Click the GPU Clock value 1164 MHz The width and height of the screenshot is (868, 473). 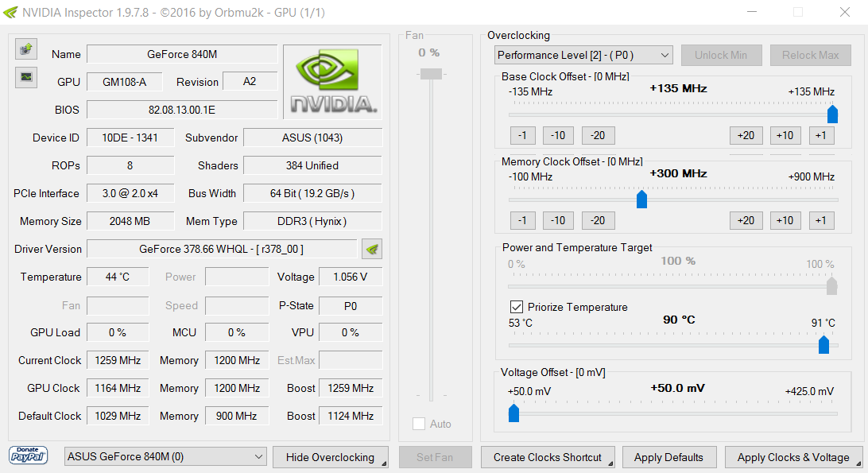pos(118,388)
